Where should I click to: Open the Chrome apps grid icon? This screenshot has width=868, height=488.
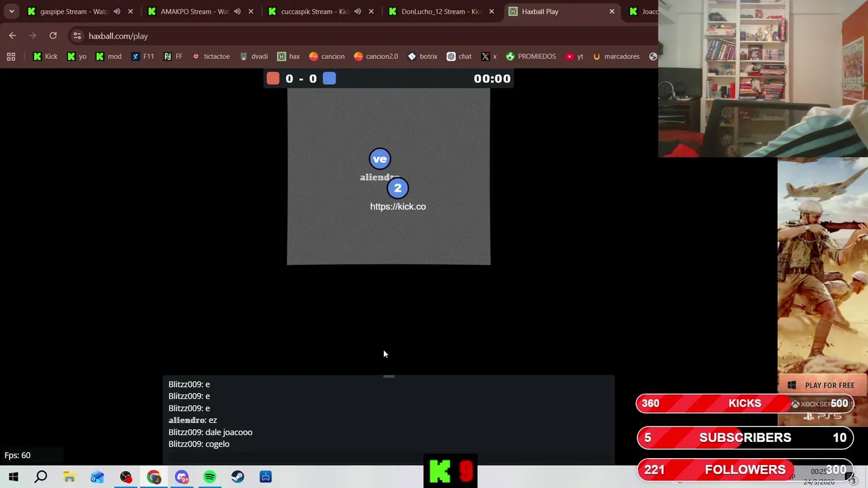pyautogui.click(x=11, y=56)
